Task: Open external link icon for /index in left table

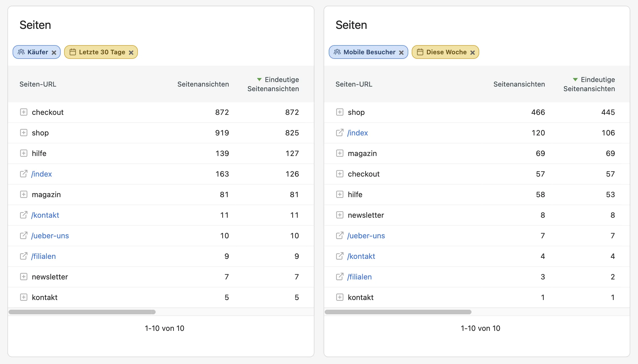Action: tap(24, 173)
